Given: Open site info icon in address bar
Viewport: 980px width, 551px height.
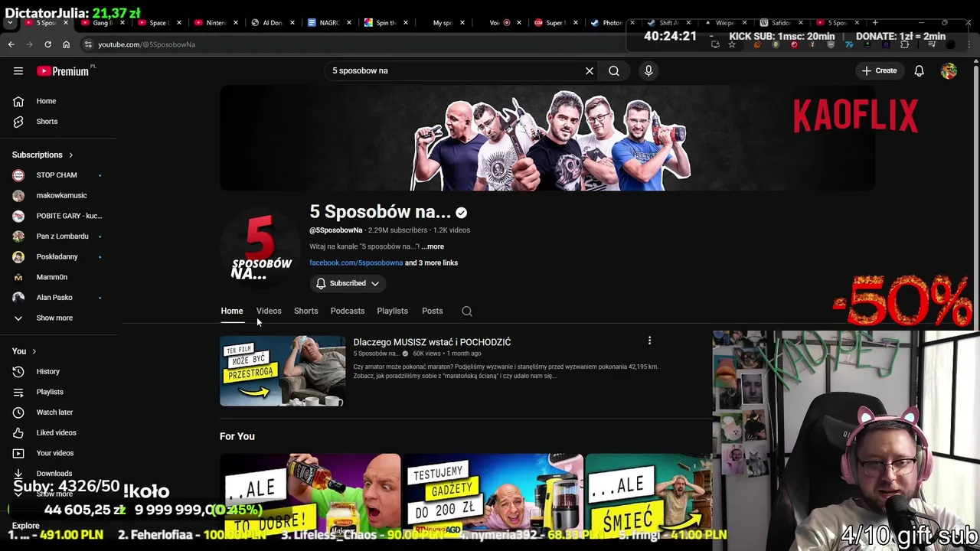Looking at the screenshot, I should pos(88,44).
